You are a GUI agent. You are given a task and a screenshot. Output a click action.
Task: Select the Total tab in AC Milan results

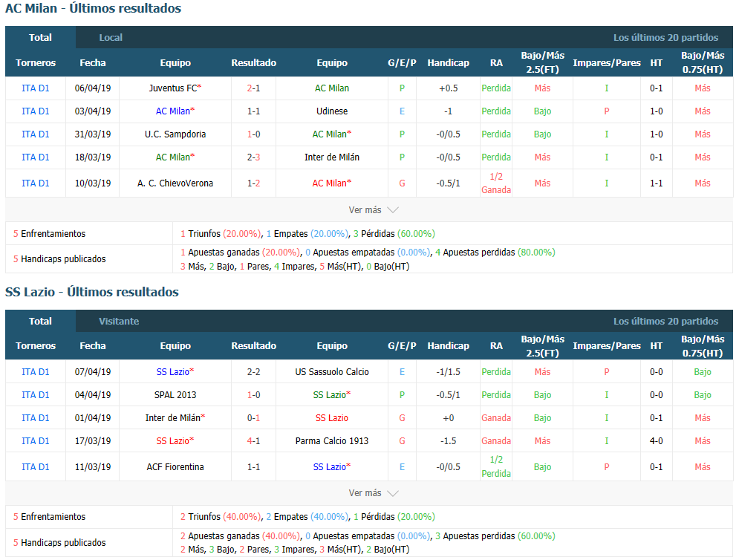click(x=40, y=38)
